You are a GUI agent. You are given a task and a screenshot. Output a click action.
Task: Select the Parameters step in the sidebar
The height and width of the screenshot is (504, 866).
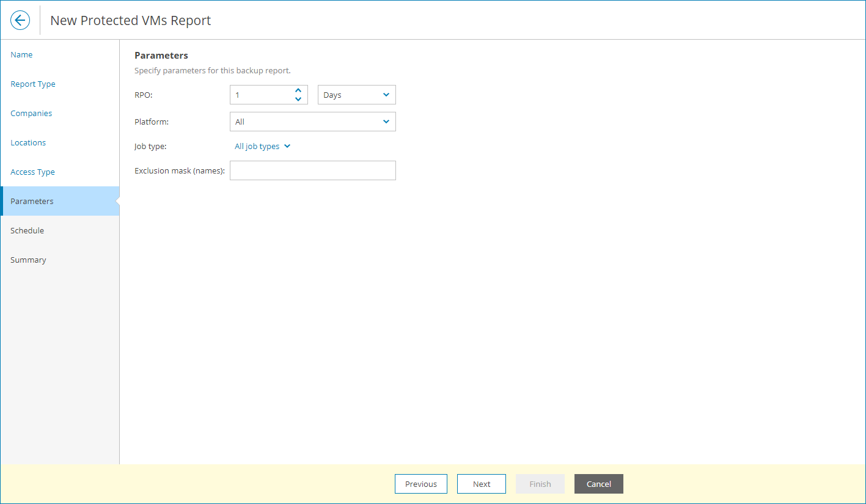pos(32,200)
